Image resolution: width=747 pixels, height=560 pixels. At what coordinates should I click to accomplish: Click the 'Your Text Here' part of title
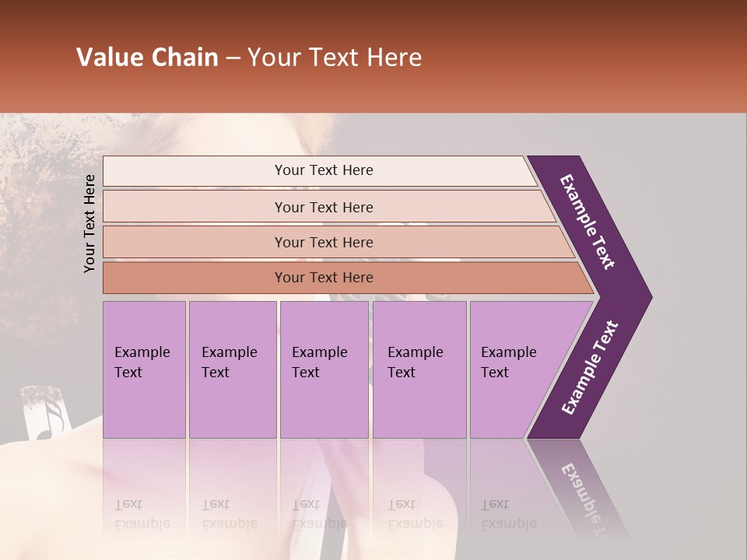pos(335,58)
